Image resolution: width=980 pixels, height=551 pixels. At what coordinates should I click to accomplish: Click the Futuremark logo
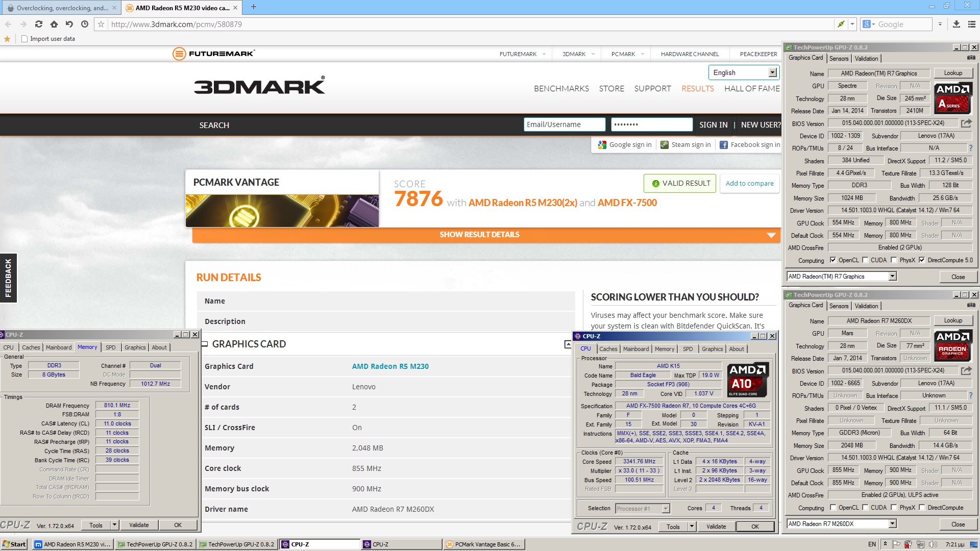coord(213,54)
